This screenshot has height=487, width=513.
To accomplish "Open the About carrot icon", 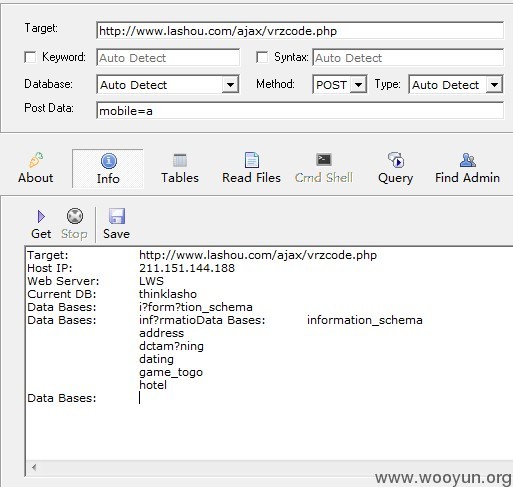I will tap(36, 160).
